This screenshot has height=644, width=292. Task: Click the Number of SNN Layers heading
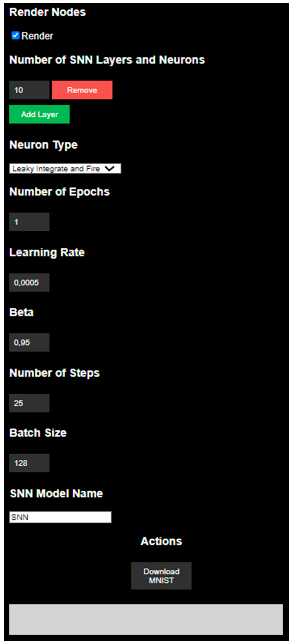tap(107, 60)
